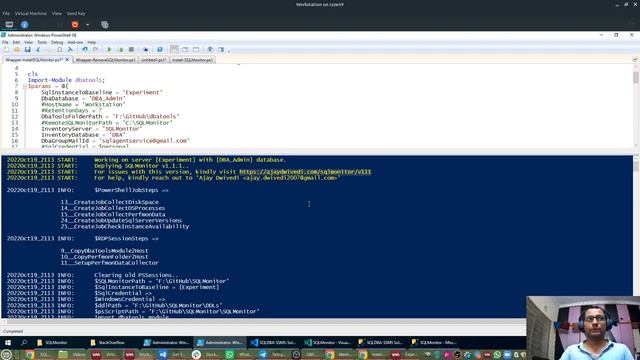This screenshot has height=360, width=640.
Task: Click the VM console monitor icon
Action: click(9, 24)
